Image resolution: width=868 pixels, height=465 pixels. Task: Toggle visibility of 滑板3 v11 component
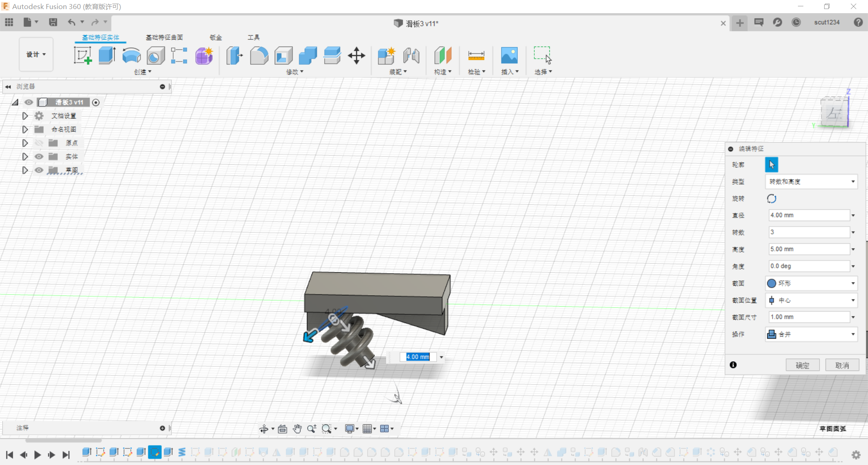tap(29, 102)
